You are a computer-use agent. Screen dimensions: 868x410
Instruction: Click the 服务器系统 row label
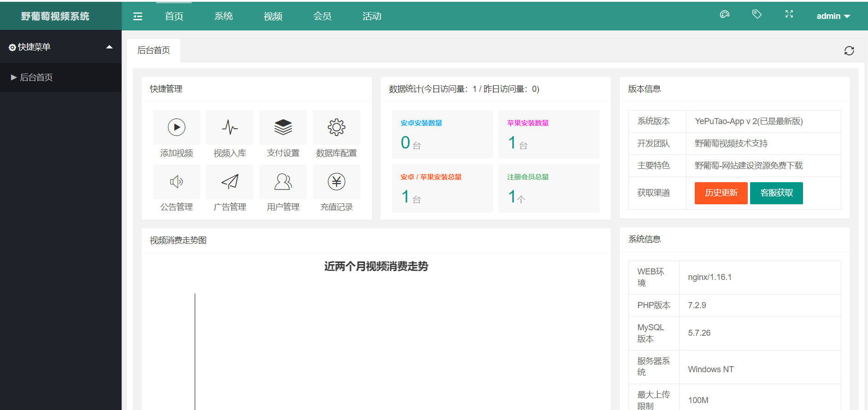click(653, 367)
